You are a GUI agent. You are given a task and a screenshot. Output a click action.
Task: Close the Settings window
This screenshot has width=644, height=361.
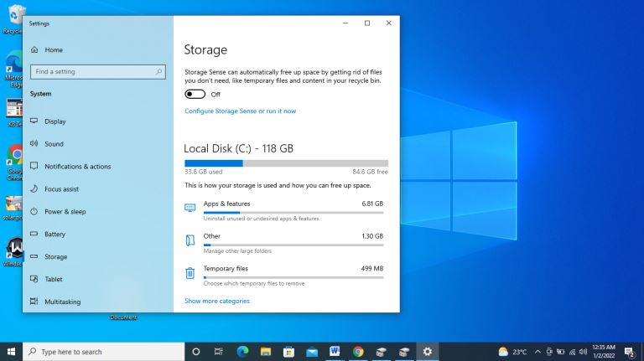click(x=388, y=23)
